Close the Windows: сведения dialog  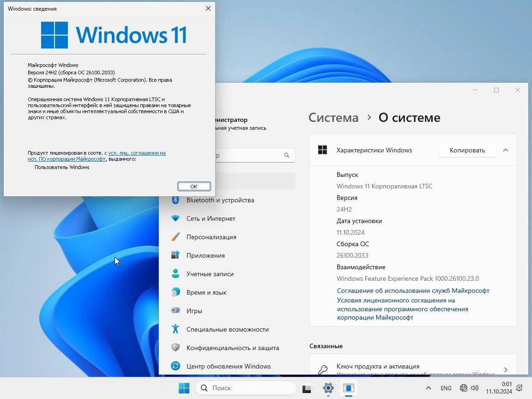[x=208, y=8]
